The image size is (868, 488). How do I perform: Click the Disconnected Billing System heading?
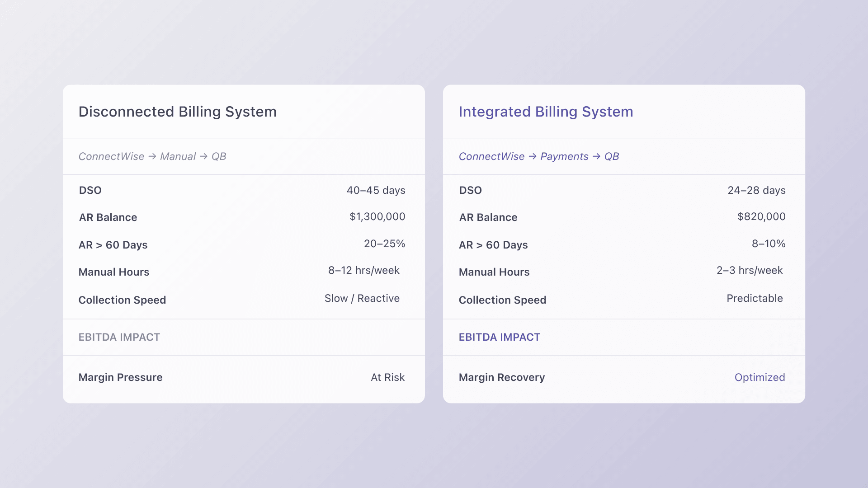click(x=177, y=112)
